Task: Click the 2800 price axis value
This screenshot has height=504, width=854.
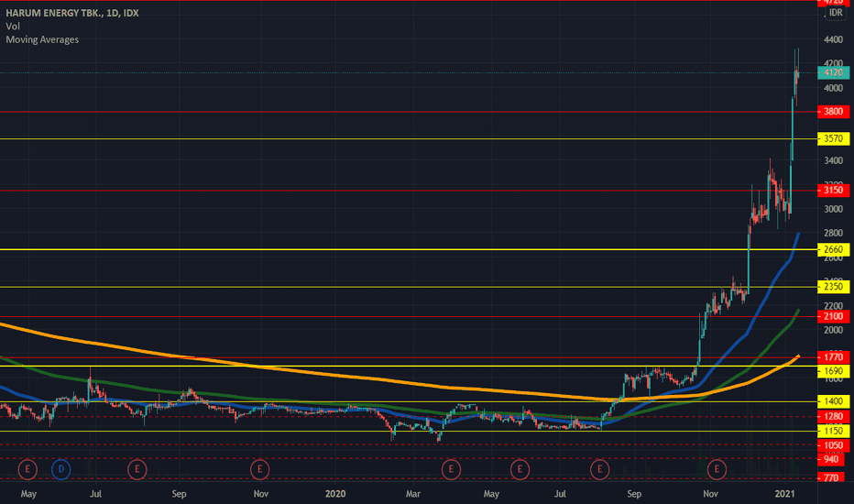Action: click(x=833, y=233)
